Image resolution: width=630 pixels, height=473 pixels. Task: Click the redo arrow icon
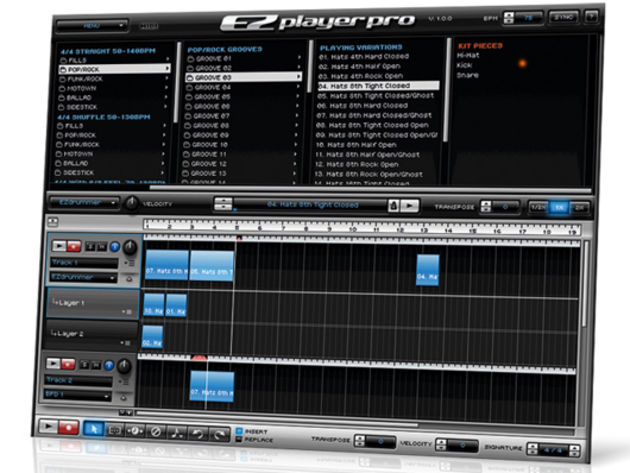tap(219, 434)
